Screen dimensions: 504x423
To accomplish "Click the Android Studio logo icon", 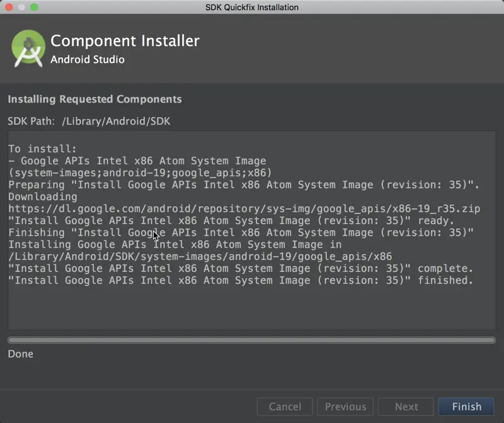I will (28, 49).
